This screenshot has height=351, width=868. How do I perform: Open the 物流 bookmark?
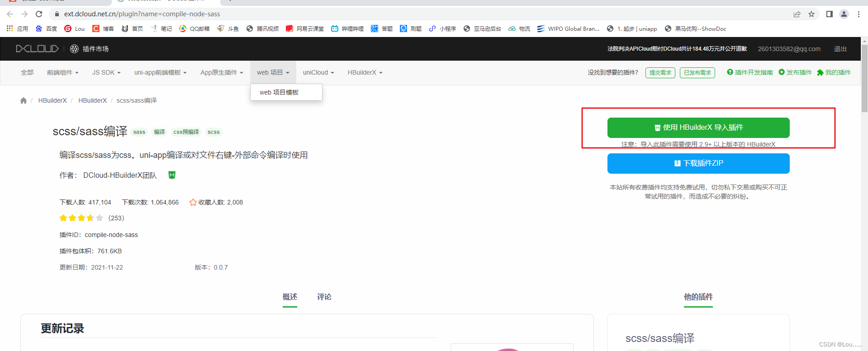click(x=519, y=28)
